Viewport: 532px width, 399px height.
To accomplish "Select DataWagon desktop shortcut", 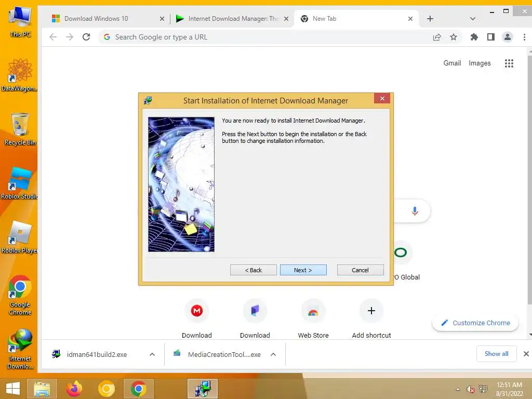I will 19,75.
